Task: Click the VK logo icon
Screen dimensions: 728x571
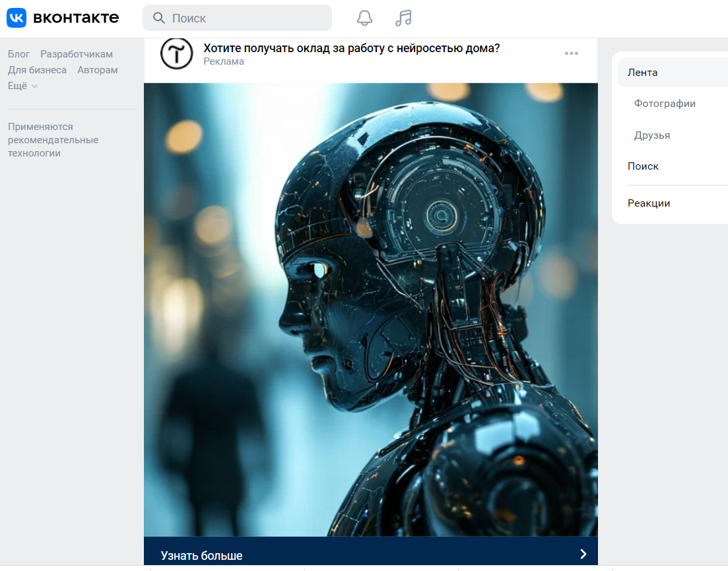Action: [17, 18]
